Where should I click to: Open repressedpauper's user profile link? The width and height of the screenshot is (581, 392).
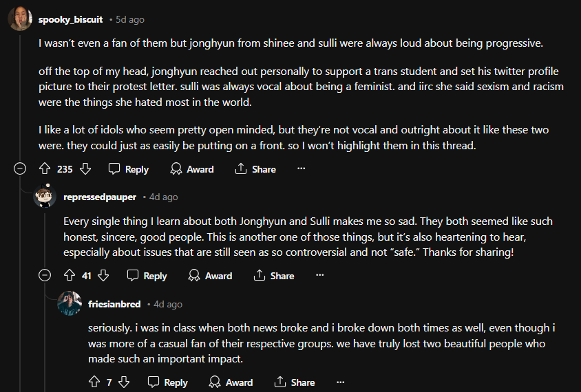99,197
